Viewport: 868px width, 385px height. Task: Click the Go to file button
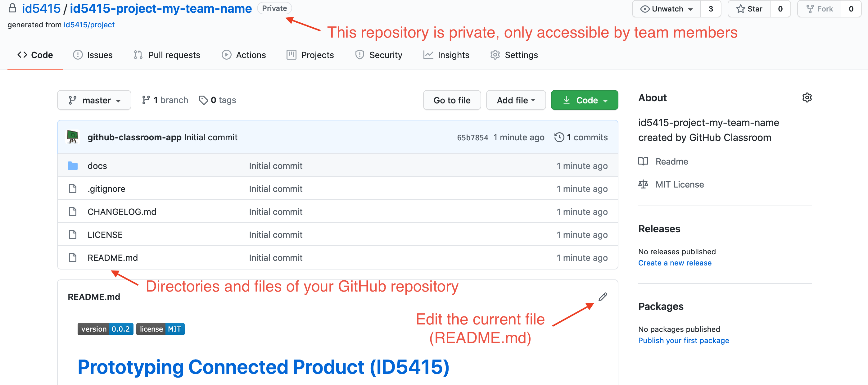tap(453, 100)
